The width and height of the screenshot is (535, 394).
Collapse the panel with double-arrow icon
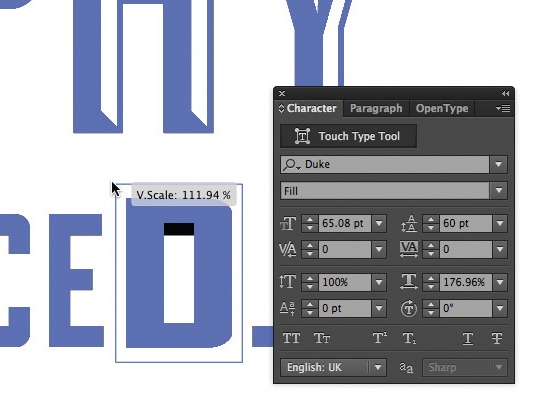tap(505, 93)
